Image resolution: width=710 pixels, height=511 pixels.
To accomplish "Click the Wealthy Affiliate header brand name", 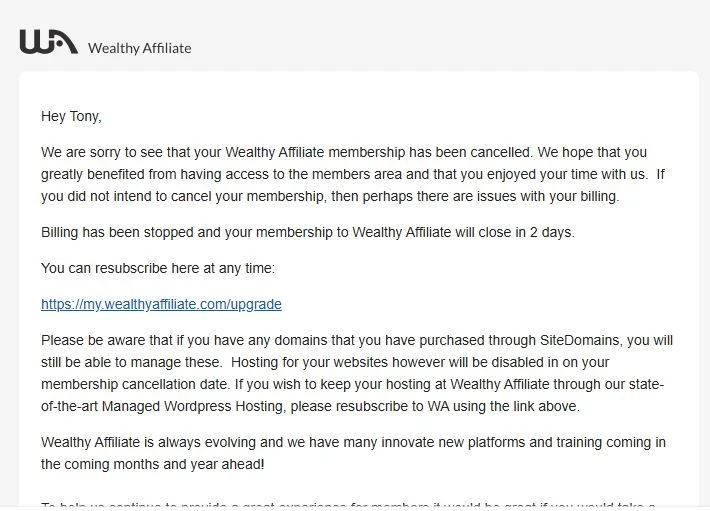I will point(139,47).
